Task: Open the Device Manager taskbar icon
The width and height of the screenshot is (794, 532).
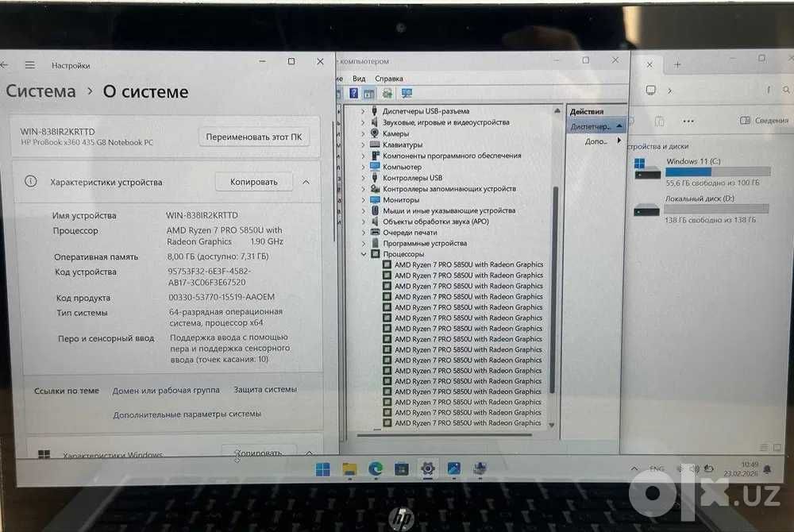Action: [x=480, y=468]
